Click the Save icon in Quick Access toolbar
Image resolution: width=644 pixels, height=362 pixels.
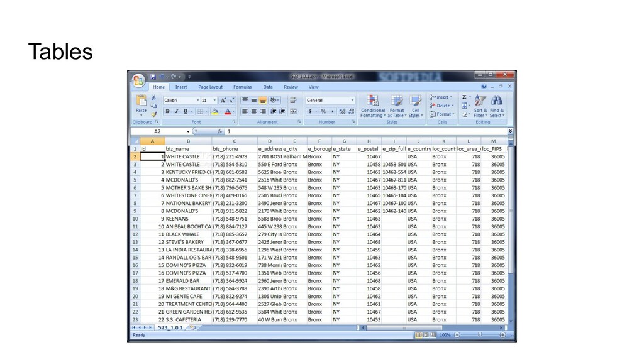pyautogui.click(x=153, y=77)
